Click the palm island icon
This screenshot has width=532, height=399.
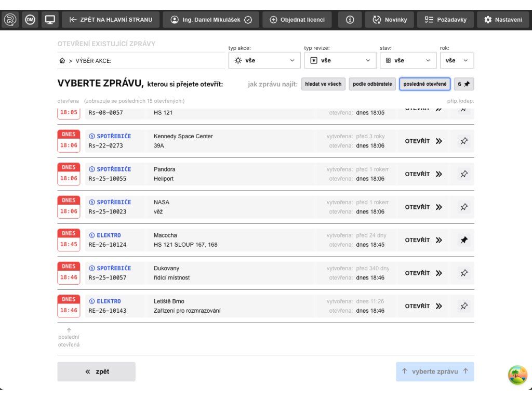[517, 375]
